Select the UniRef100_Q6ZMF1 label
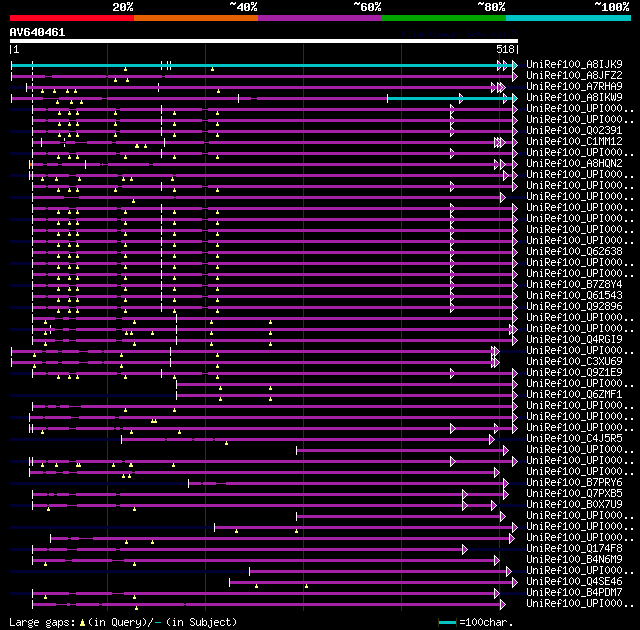The height and width of the screenshot is (630, 640). tap(574, 395)
